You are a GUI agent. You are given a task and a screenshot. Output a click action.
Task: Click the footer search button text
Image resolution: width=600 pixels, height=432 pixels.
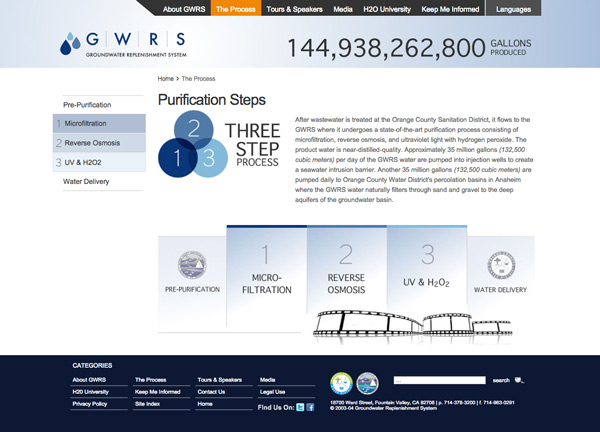click(501, 380)
